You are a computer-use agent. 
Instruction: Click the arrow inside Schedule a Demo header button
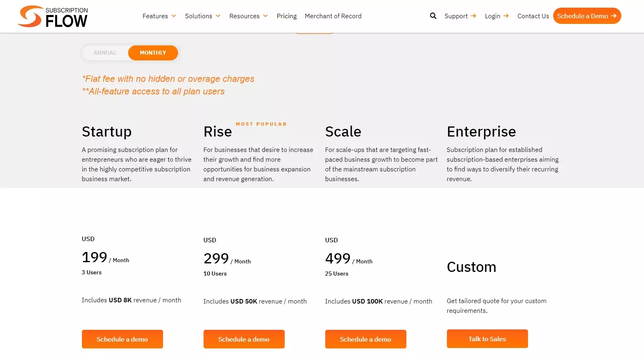614,16
